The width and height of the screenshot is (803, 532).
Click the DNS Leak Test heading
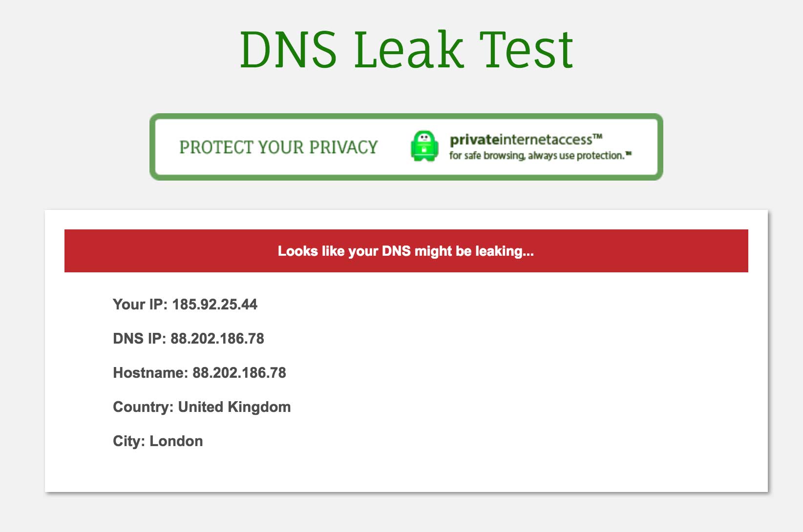tap(406, 49)
